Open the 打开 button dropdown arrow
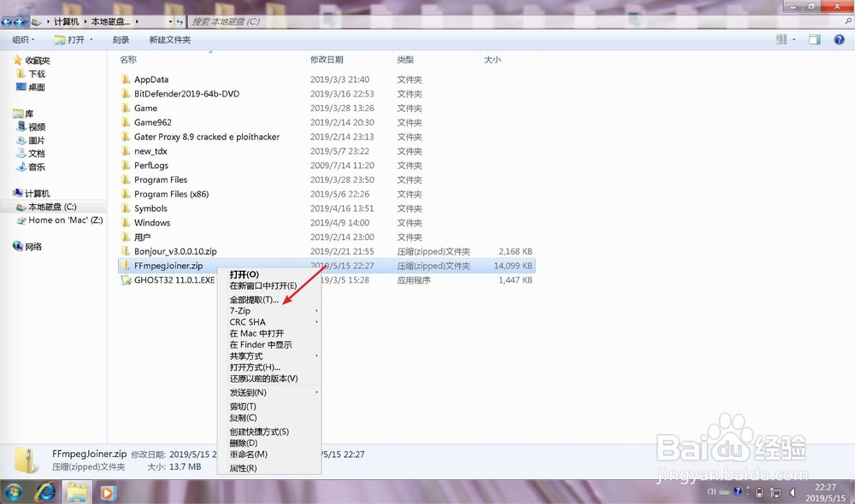The image size is (855, 504). pyautogui.click(x=91, y=40)
